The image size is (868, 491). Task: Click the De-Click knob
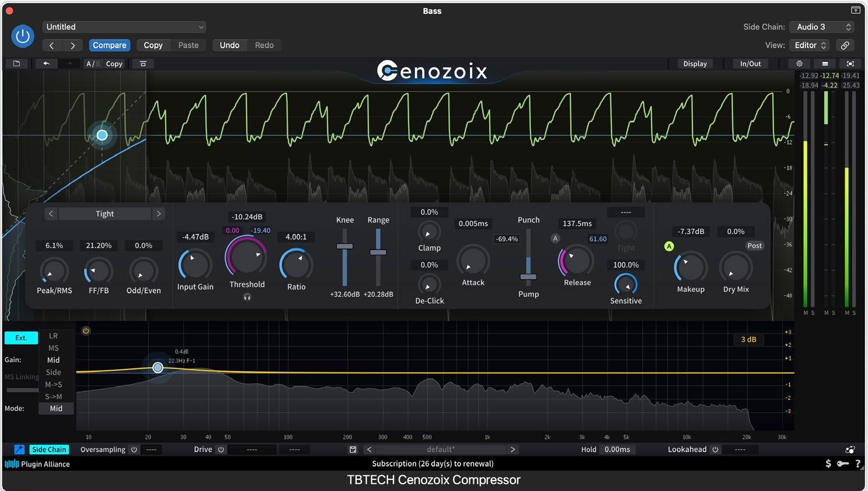[x=429, y=285]
